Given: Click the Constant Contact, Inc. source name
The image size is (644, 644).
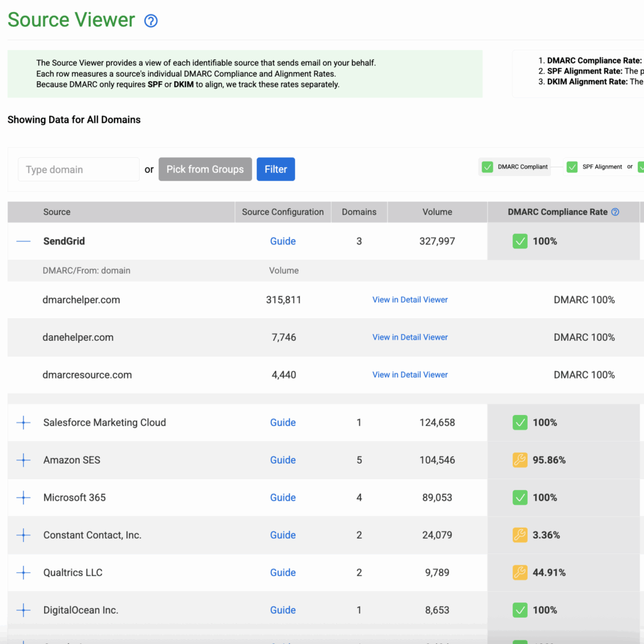Looking at the screenshot, I should [x=92, y=535].
